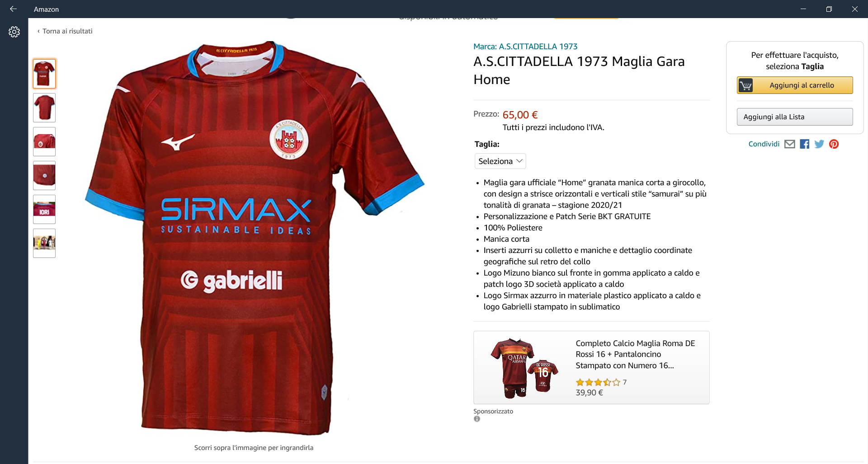
Task: Share the product on Facebook
Action: click(804, 144)
